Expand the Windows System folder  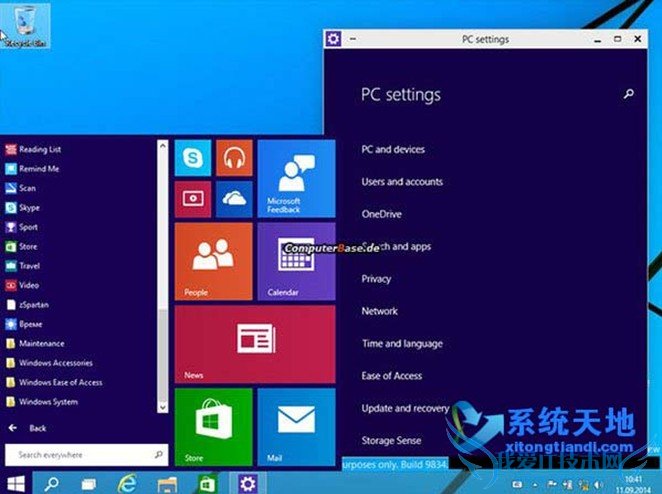42,402
